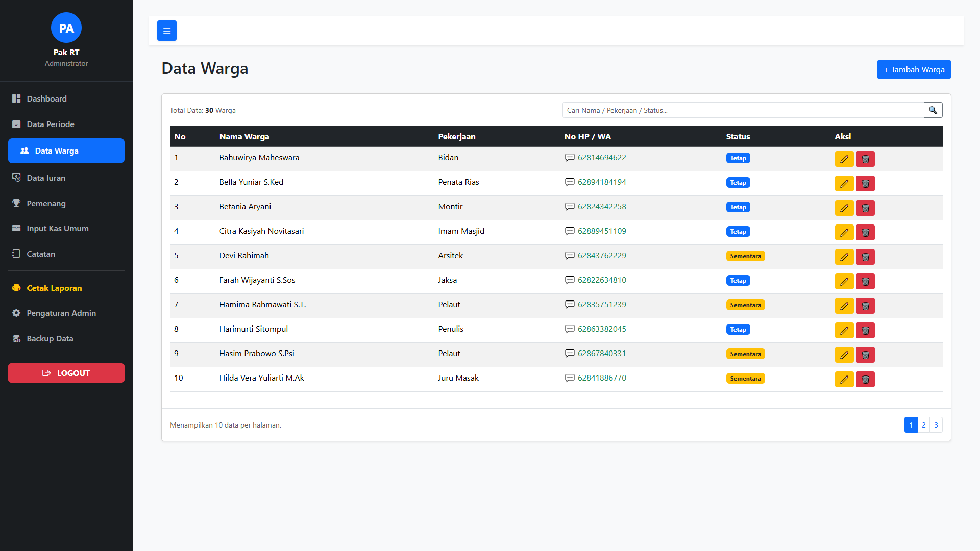Open Data Iuran sidebar menu
The image size is (980, 551).
tap(46, 178)
